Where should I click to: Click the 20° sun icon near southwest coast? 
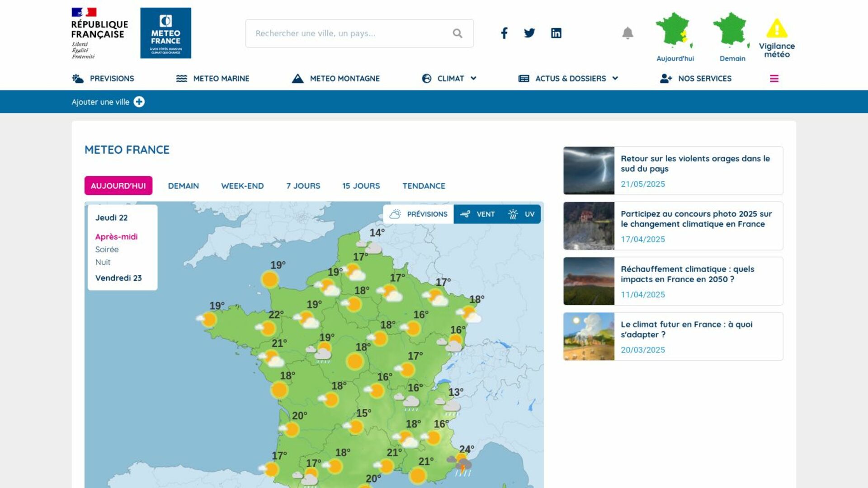tap(289, 429)
